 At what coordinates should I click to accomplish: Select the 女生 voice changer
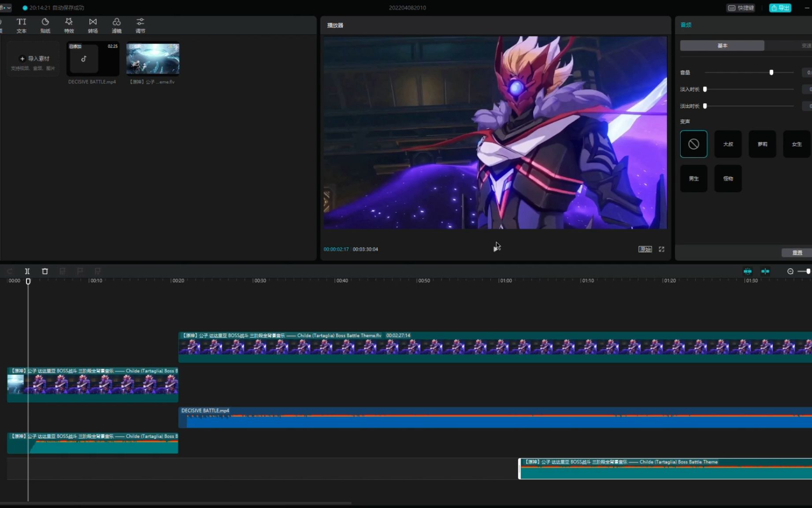[x=797, y=144]
